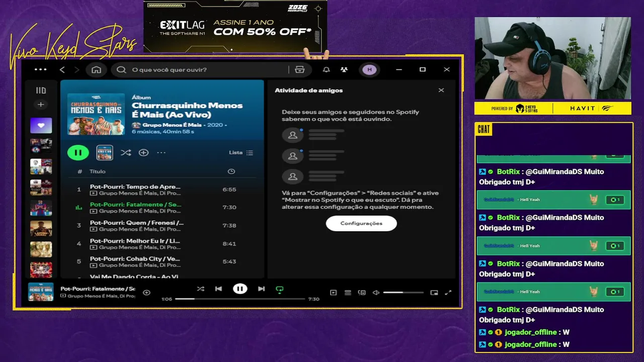Open first playlist thumbnail below Liked Songs
Screen dimensions: 644x362
tap(41, 146)
